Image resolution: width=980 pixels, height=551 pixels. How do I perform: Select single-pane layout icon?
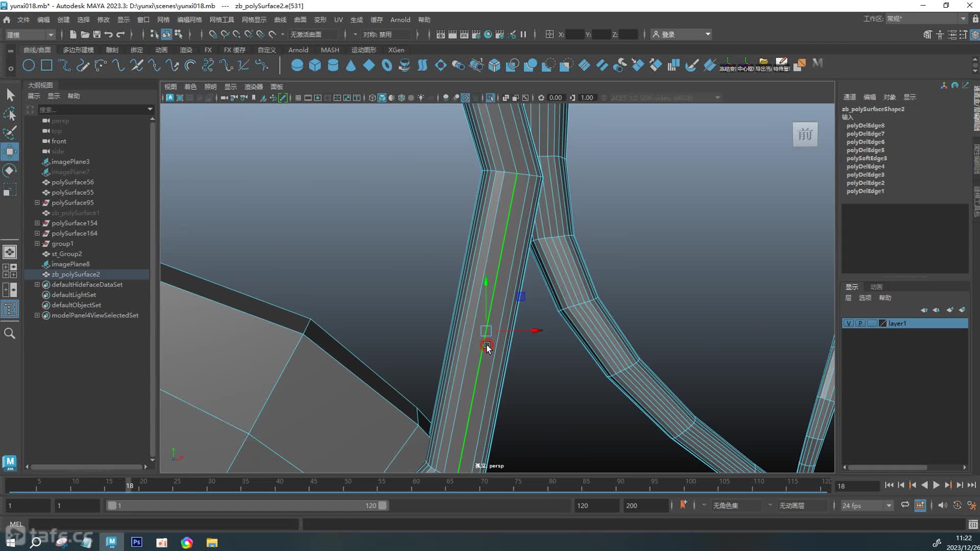(x=10, y=252)
